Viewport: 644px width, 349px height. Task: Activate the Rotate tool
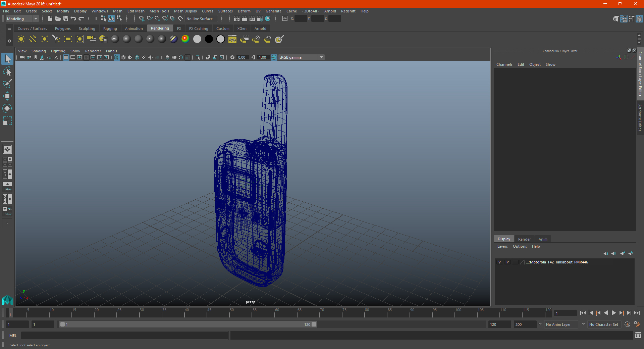pyautogui.click(x=7, y=108)
